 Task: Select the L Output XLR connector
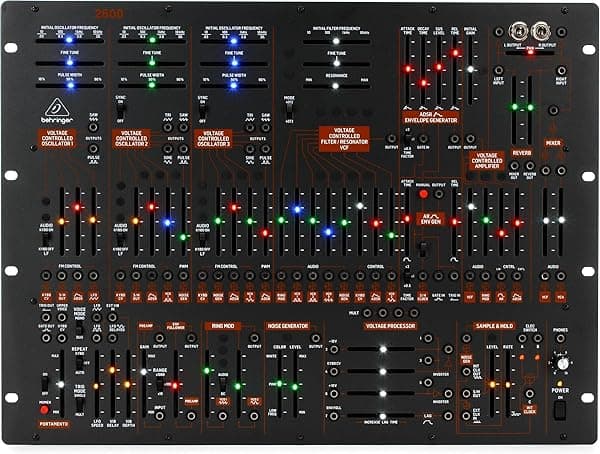(518, 32)
